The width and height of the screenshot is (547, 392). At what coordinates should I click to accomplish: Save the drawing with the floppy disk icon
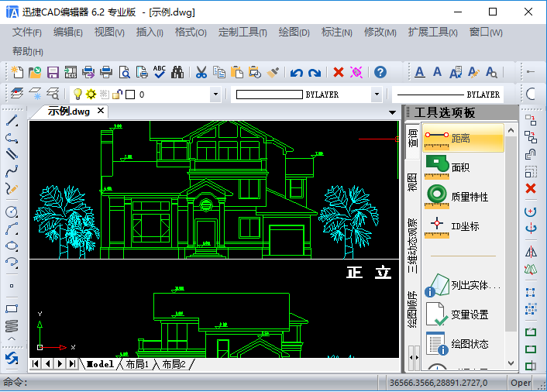pyautogui.click(x=53, y=72)
